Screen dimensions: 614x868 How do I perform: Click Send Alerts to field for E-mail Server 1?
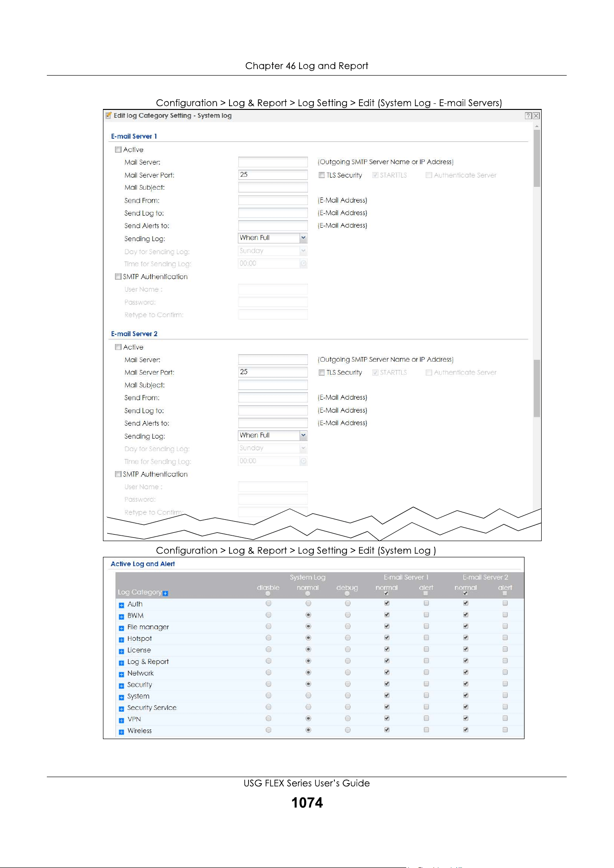[273, 225]
